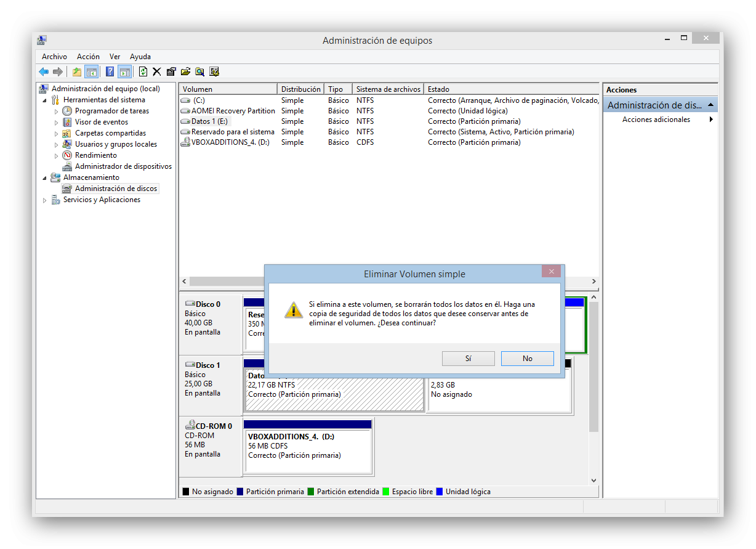The height and width of the screenshot is (549, 756).
Task: Collapse the Herramientas del sistema node
Action: click(x=44, y=100)
